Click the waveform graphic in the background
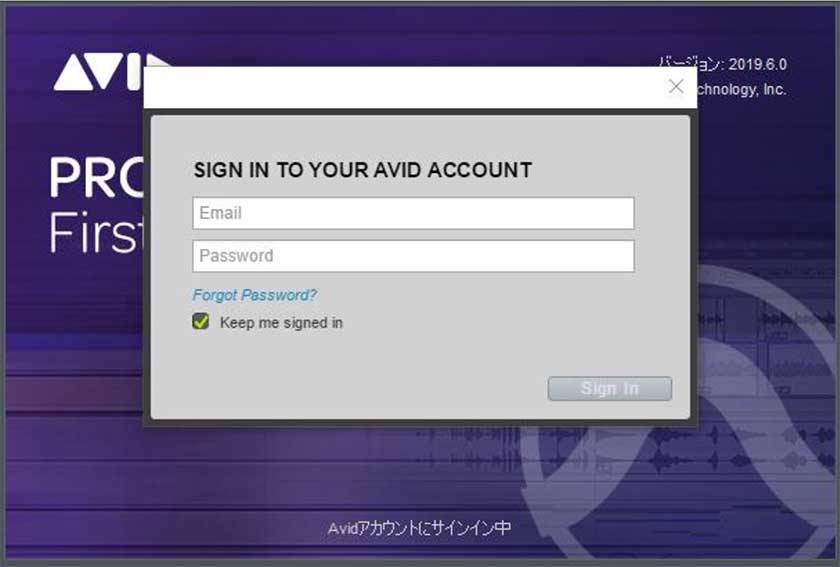Image resolution: width=840 pixels, height=567 pixels. [589, 447]
